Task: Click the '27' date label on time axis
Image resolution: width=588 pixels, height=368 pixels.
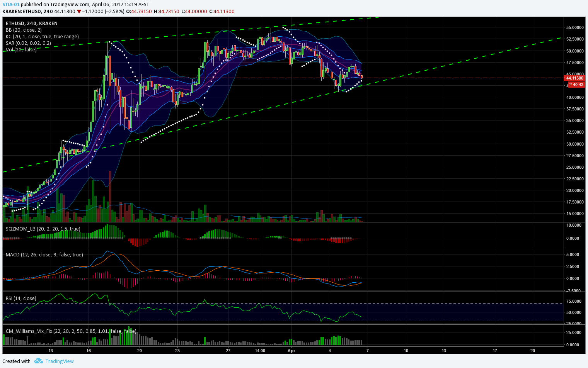Action: 228,351
